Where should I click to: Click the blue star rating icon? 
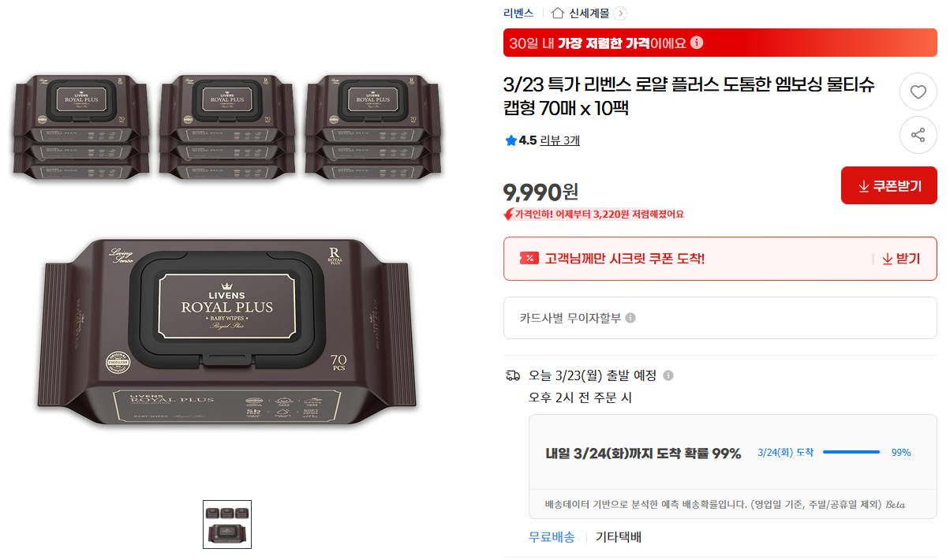[x=511, y=140]
